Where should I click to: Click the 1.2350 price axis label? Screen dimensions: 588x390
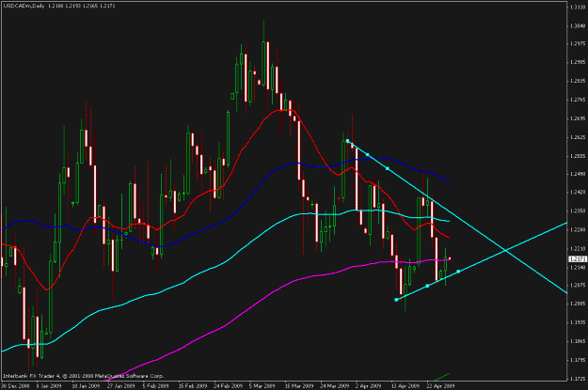pos(578,211)
